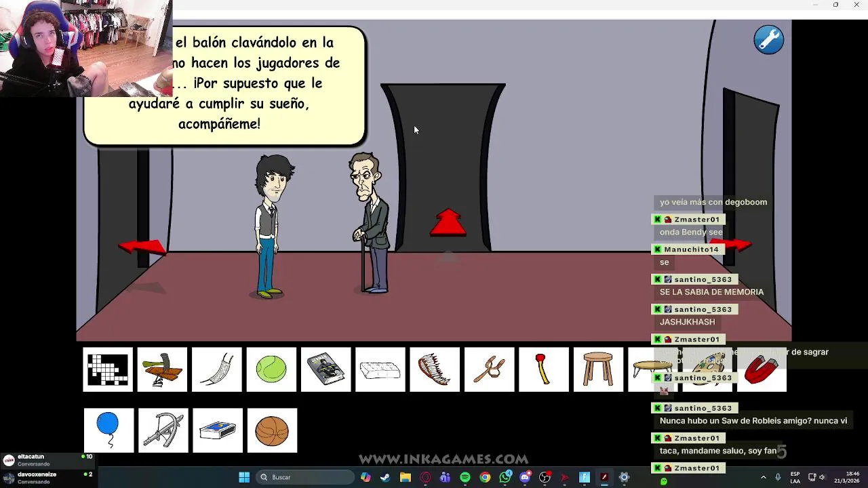868x488 pixels.
Task: Open Google Chrome from the taskbar
Action: (485, 477)
